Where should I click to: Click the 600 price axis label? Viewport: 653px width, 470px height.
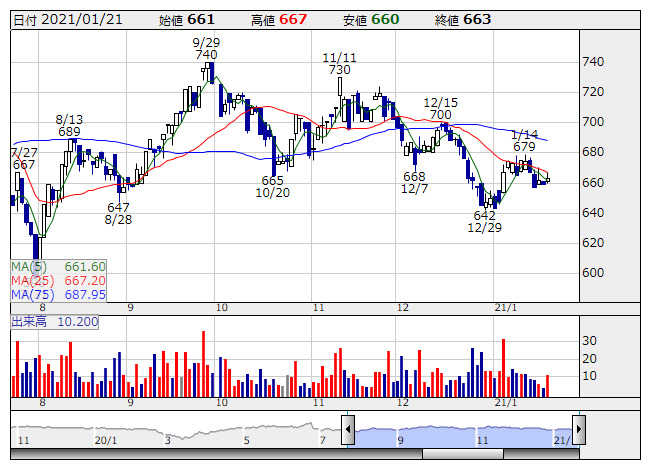pos(593,273)
